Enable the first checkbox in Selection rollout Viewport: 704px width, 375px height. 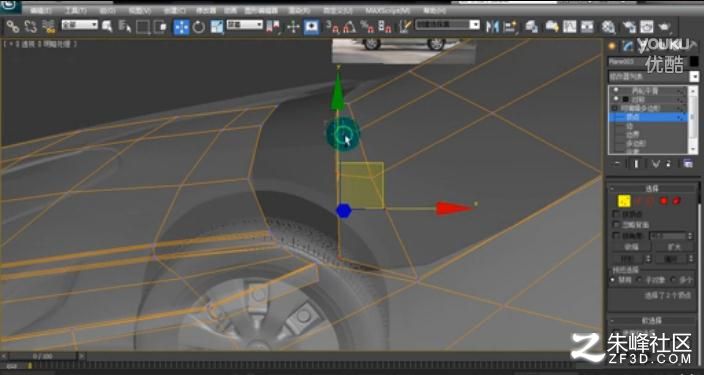point(617,214)
